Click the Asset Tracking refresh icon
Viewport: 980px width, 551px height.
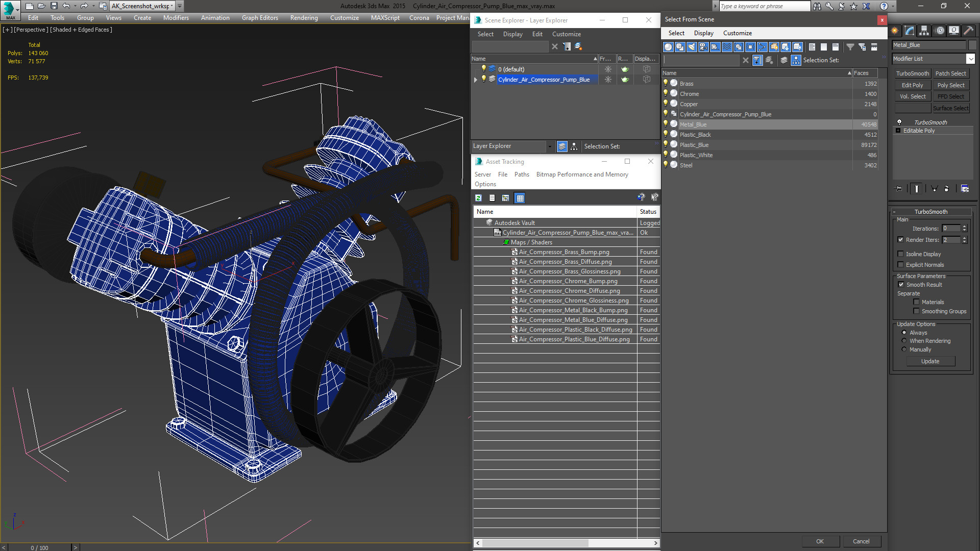pyautogui.click(x=479, y=197)
